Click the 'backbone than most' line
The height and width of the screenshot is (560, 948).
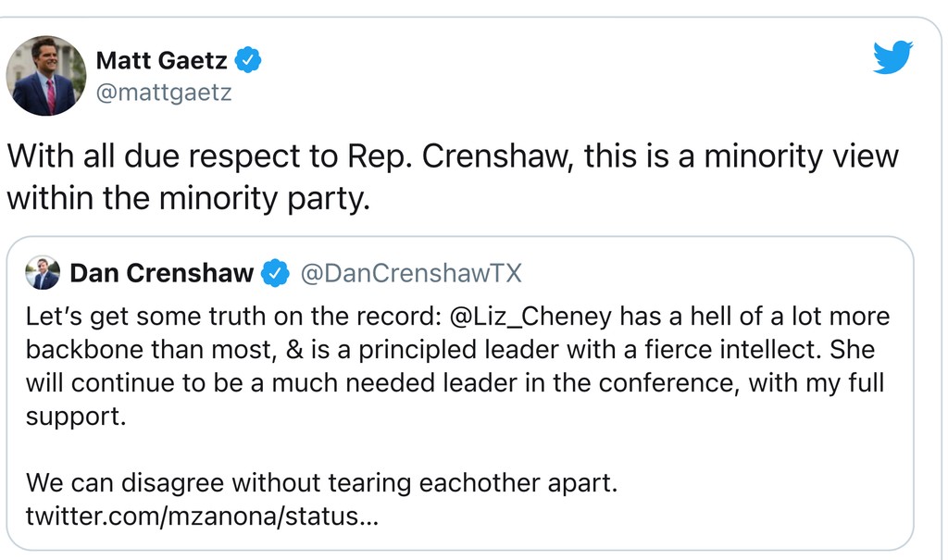coord(449,351)
